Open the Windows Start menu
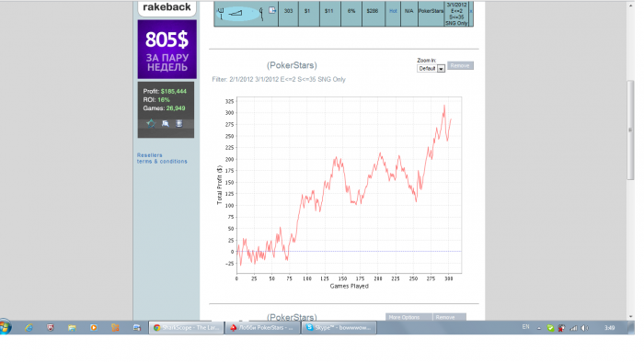This screenshot has height=362, width=644. click(5, 327)
